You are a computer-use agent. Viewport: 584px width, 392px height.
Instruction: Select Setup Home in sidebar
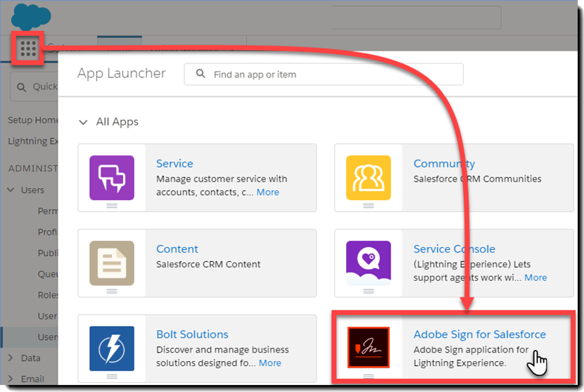click(33, 120)
